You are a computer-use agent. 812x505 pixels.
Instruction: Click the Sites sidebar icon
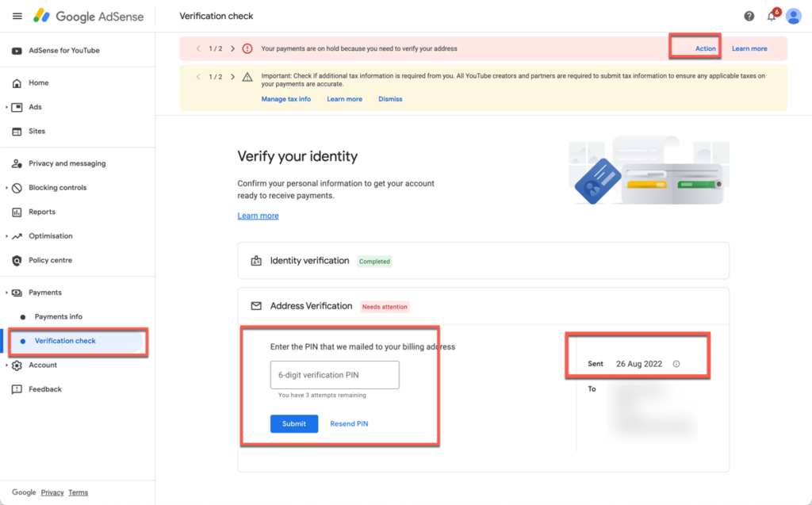(x=17, y=132)
